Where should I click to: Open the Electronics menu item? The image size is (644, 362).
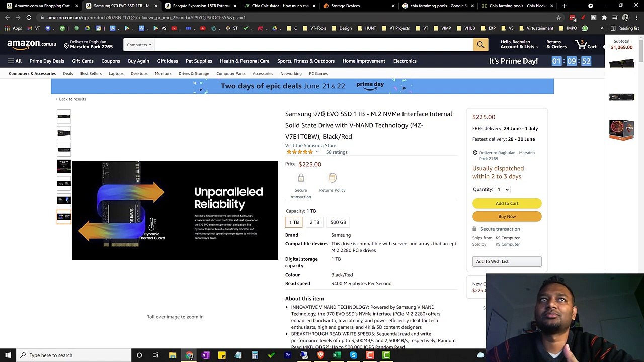(x=405, y=61)
